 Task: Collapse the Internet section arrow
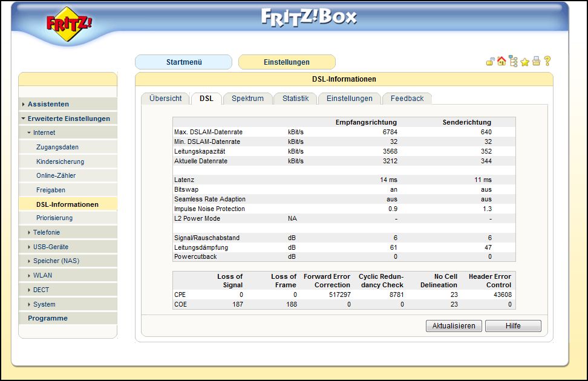[x=29, y=133]
